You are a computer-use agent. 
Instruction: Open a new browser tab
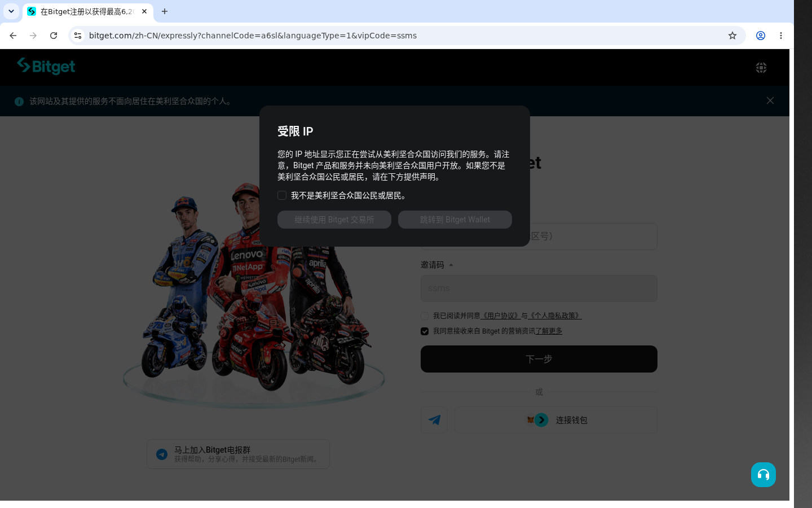(165, 11)
